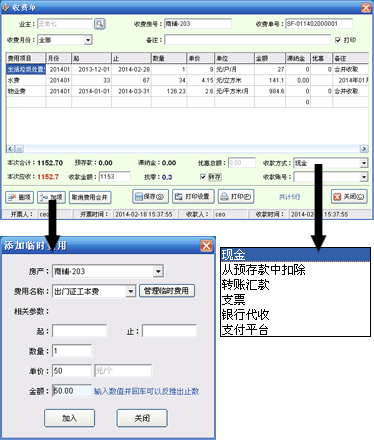The image size is (374, 440).
Task: Click the table horizontal scrollbar right arrow
Action: (364, 149)
